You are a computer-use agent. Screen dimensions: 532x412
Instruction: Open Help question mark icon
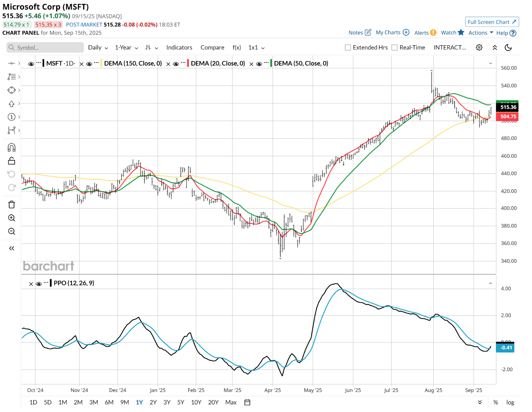tap(513, 33)
